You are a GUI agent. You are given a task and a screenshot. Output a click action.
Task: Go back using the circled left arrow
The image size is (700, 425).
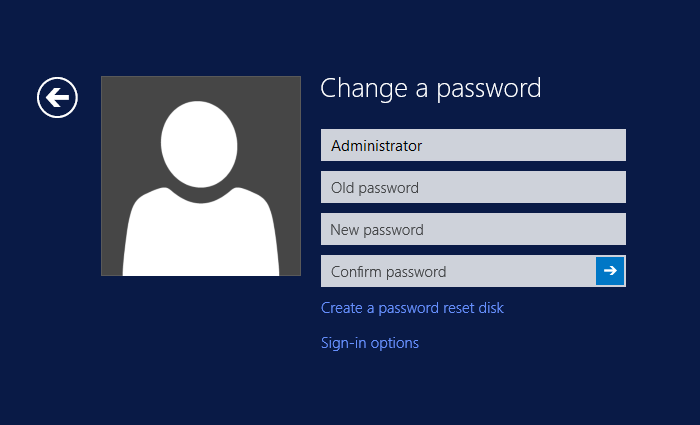(57, 97)
